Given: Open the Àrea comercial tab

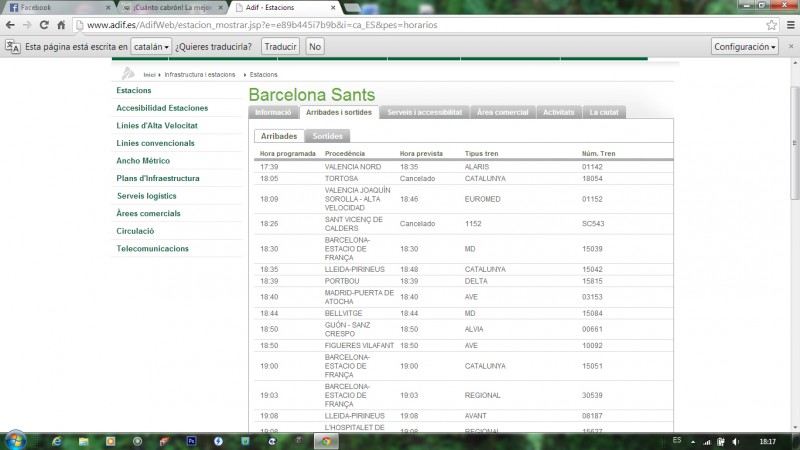Looking at the screenshot, I should point(503,112).
